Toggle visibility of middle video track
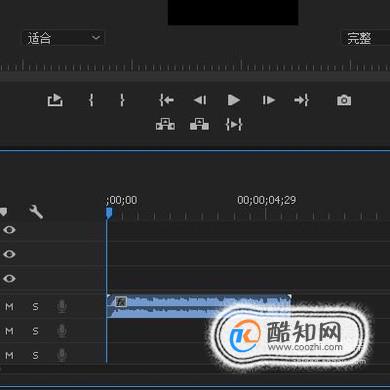 tap(9, 254)
